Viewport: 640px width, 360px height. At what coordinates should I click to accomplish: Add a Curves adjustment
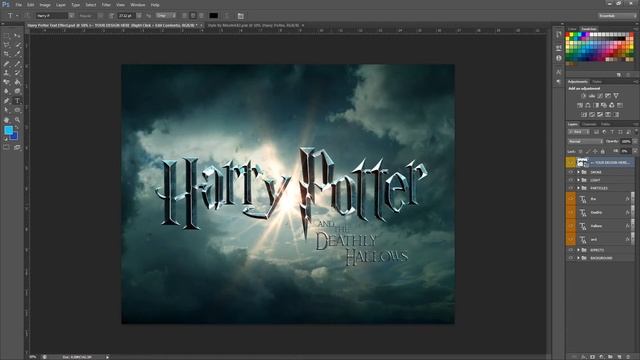600,96
